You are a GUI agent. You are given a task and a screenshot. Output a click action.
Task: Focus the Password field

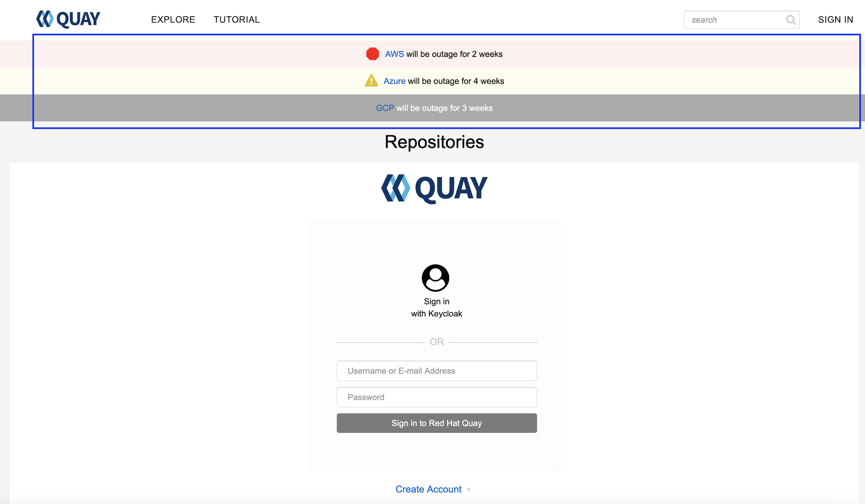point(437,397)
